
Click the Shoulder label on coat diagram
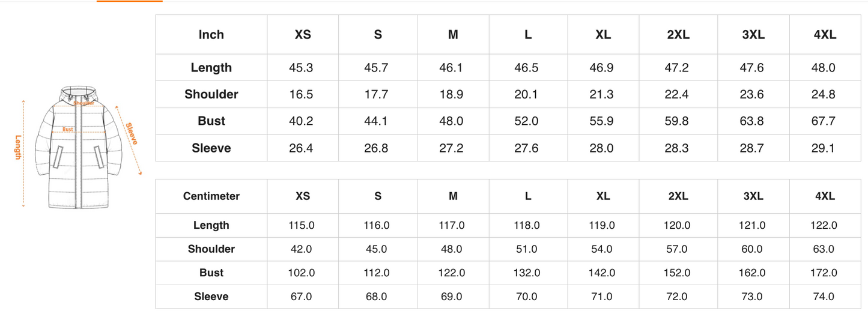(x=84, y=103)
